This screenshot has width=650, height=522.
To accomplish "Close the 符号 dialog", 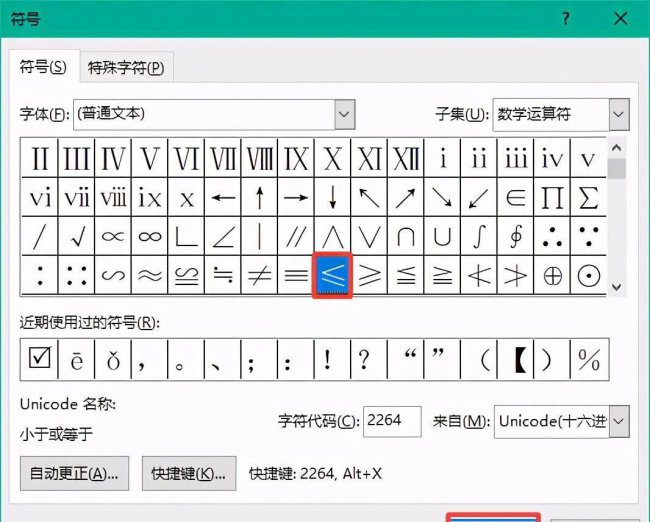I will click(621, 19).
